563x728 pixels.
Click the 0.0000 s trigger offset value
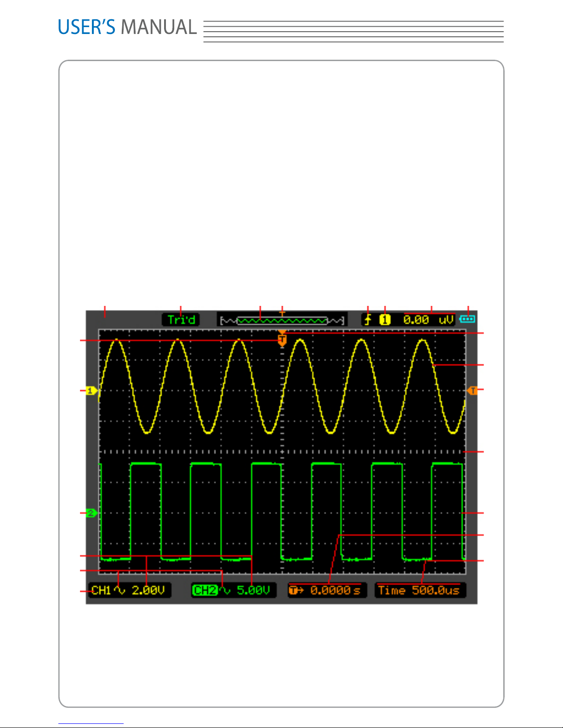[x=335, y=590]
